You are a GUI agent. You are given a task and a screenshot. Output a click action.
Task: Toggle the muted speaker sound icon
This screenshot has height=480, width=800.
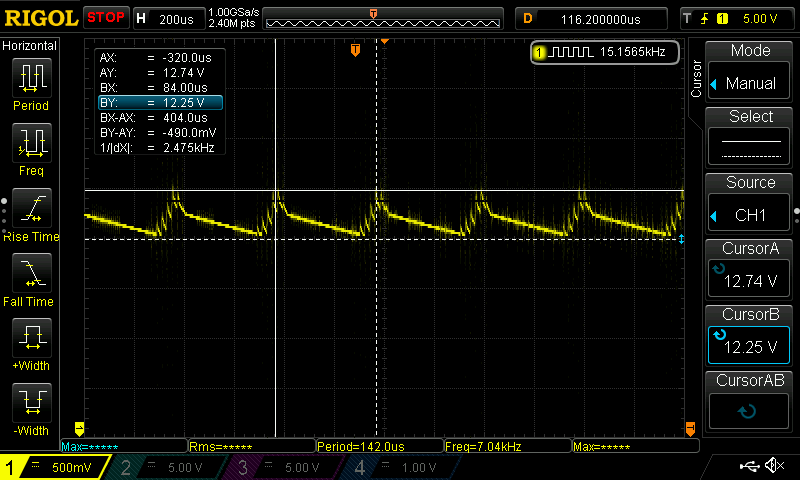click(x=774, y=465)
